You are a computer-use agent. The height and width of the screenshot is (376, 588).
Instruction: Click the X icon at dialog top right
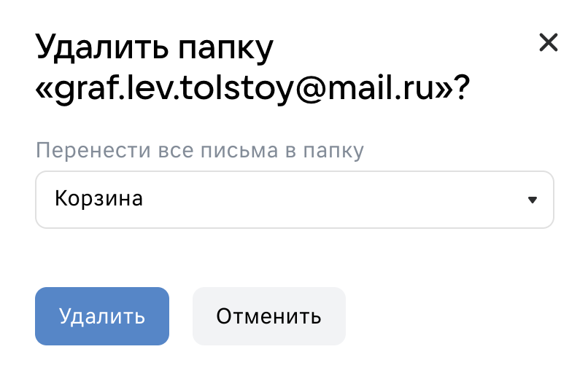tap(549, 42)
